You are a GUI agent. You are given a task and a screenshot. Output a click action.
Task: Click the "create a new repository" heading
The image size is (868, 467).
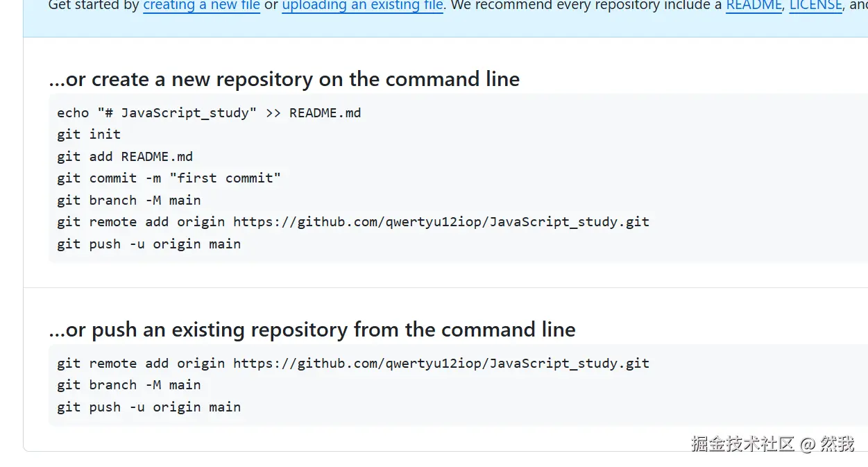click(x=284, y=79)
